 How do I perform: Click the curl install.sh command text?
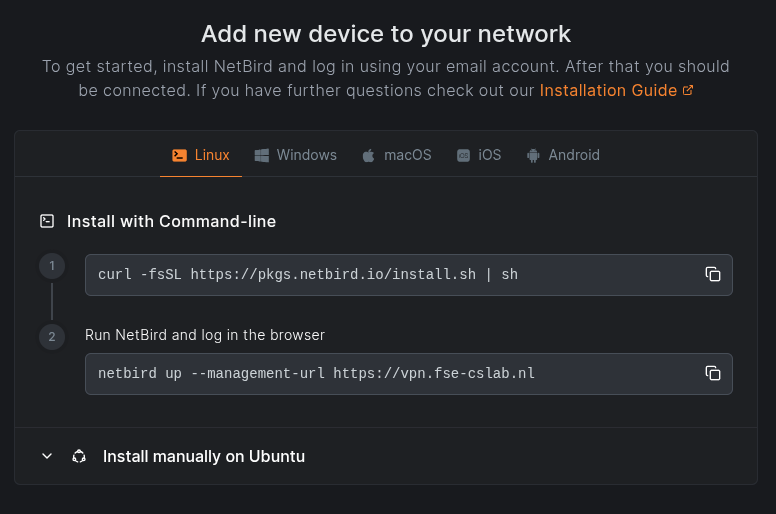point(308,274)
